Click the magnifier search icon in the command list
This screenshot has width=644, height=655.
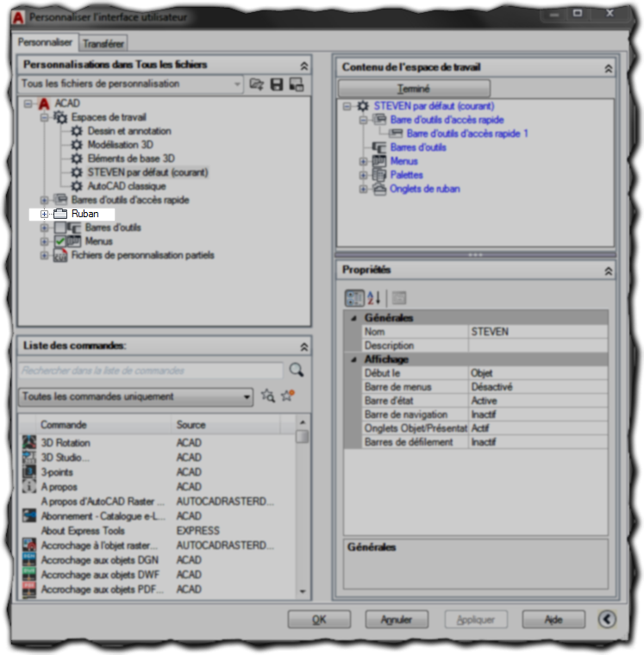tap(297, 370)
